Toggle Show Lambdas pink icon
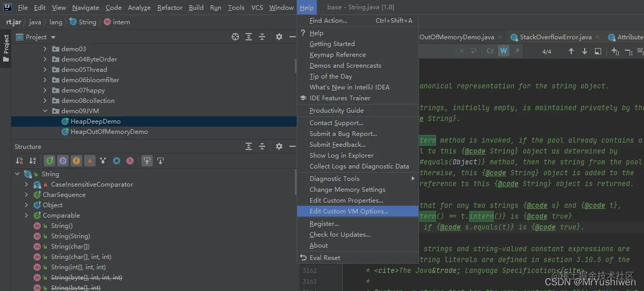644x291 pixels. [130, 161]
